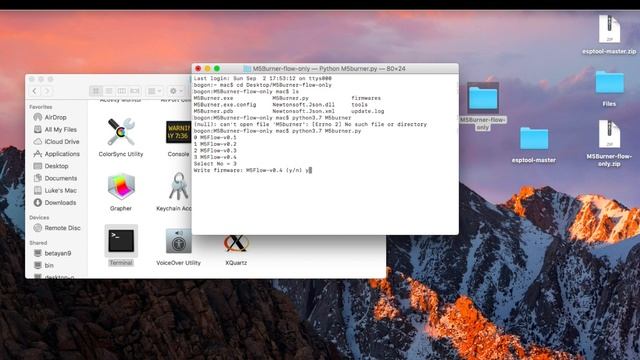640x360 pixels.
Task: Click the Terminal window title bar
Action: pyautogui.click(x=325, y=69)
